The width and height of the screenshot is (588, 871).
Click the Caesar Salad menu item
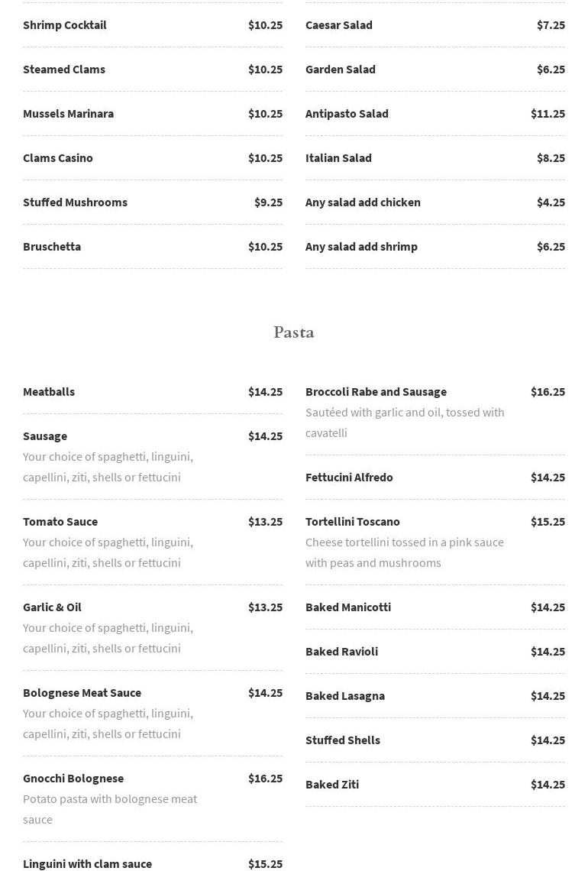(339, 25)
